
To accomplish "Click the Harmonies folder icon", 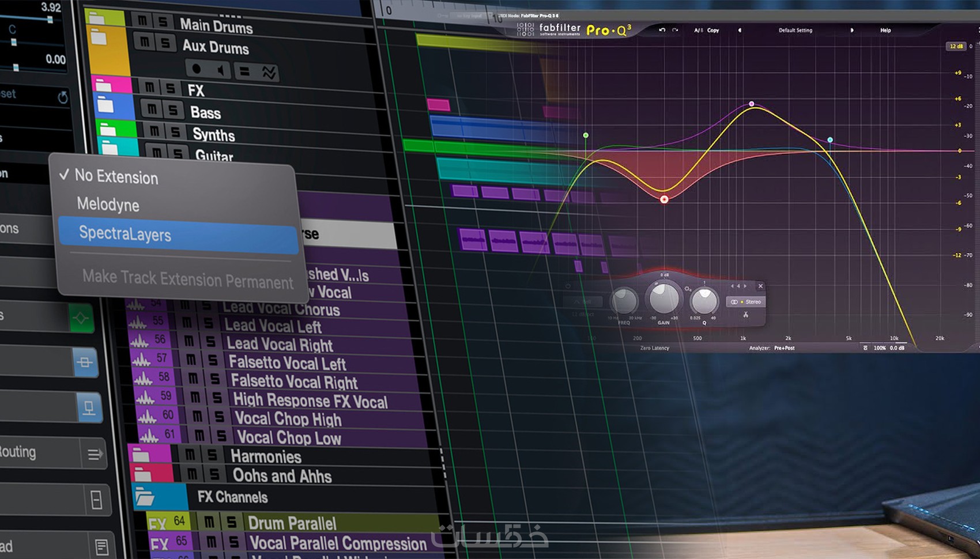I will click(141, 455).
